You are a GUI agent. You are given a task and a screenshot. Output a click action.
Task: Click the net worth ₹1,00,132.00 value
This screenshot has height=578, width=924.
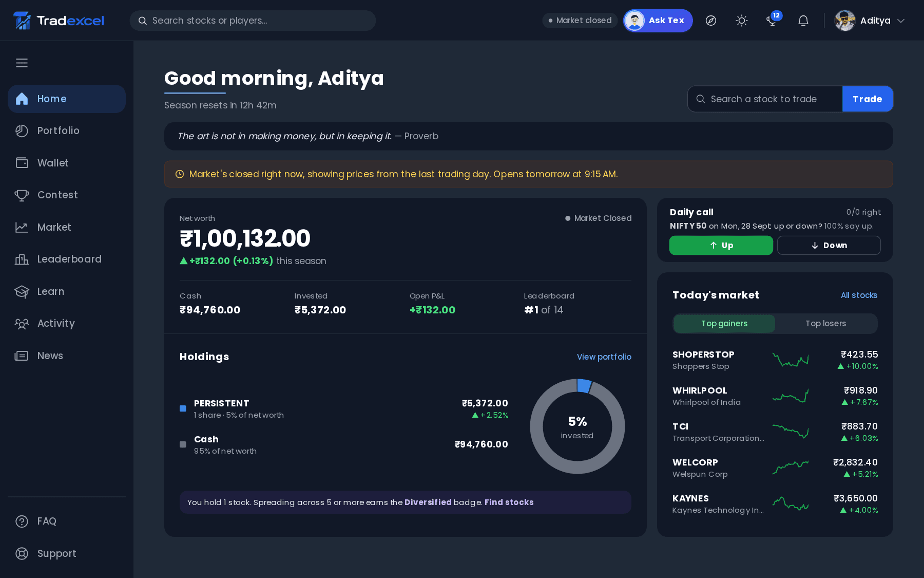tap(245, 238)
